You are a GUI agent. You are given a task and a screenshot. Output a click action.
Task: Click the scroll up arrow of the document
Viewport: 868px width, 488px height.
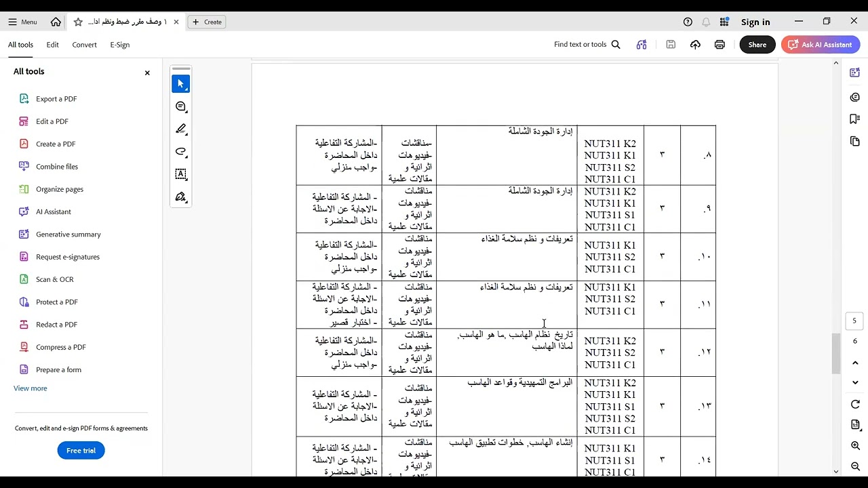tap(835, 63)
